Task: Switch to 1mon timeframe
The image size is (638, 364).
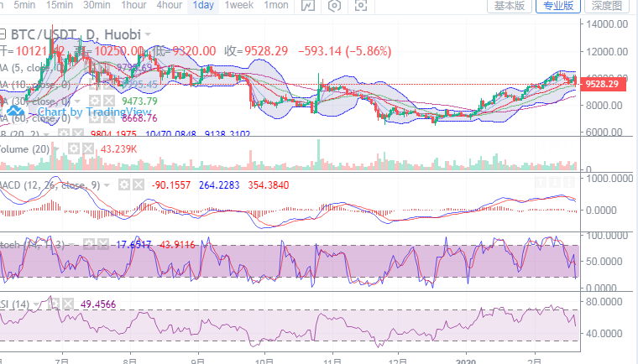Action: 276,5
